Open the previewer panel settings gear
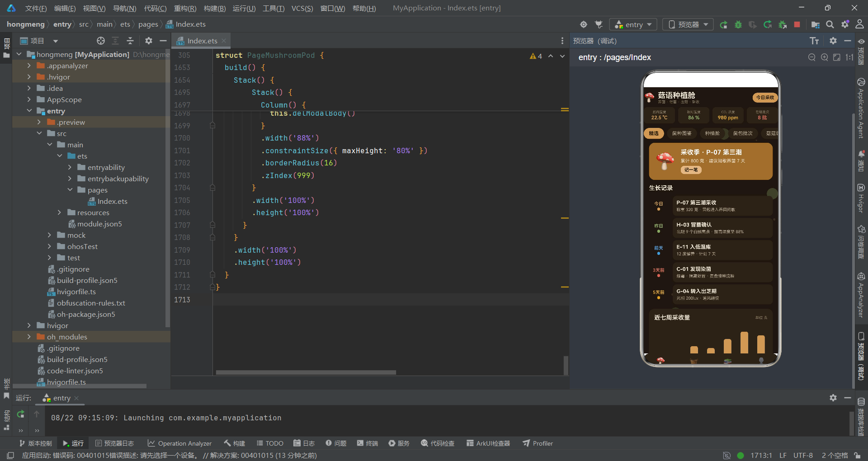Viewport: 868px width, 461px height. click(833, 41)
